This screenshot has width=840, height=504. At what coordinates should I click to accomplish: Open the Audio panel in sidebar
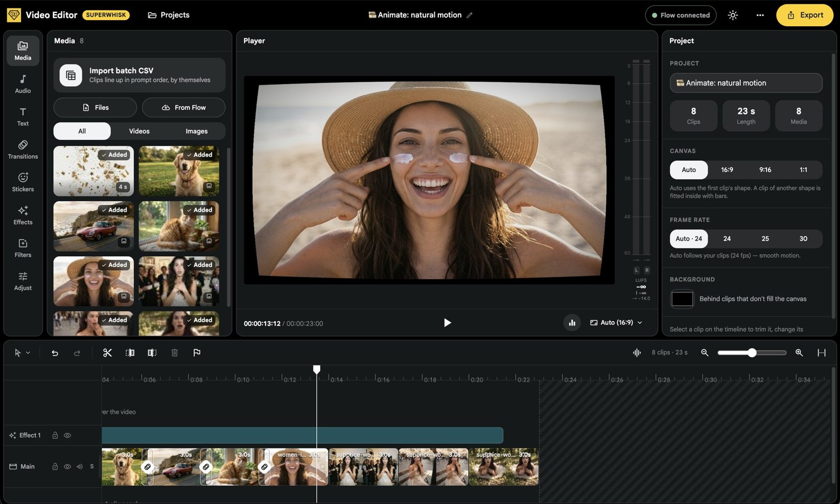23,84
